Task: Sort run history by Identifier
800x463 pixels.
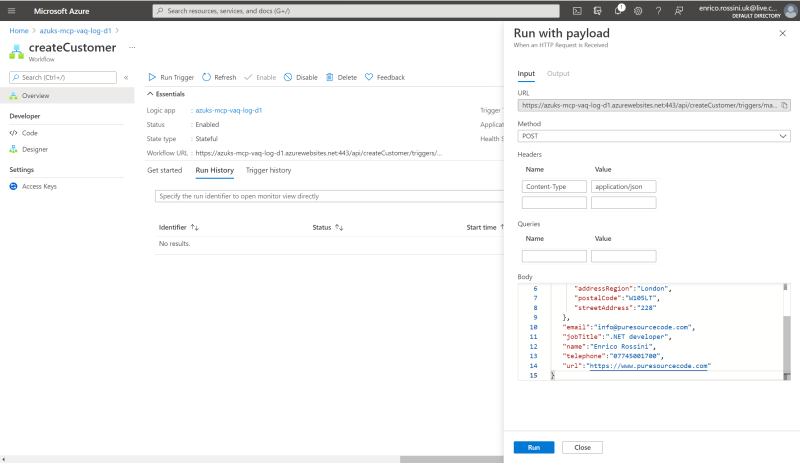Action: pos(195,228)
